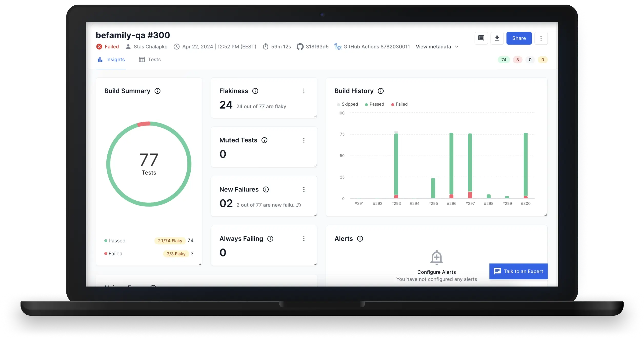The image size is (644, 338).
Task: Click the three-dot overflow menu top right
Action: [541, 38]
